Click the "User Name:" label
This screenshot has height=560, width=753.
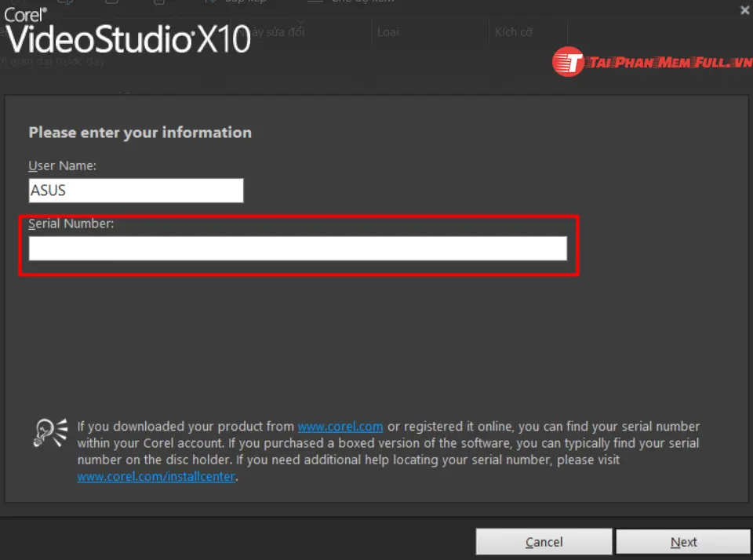(62, 165)
